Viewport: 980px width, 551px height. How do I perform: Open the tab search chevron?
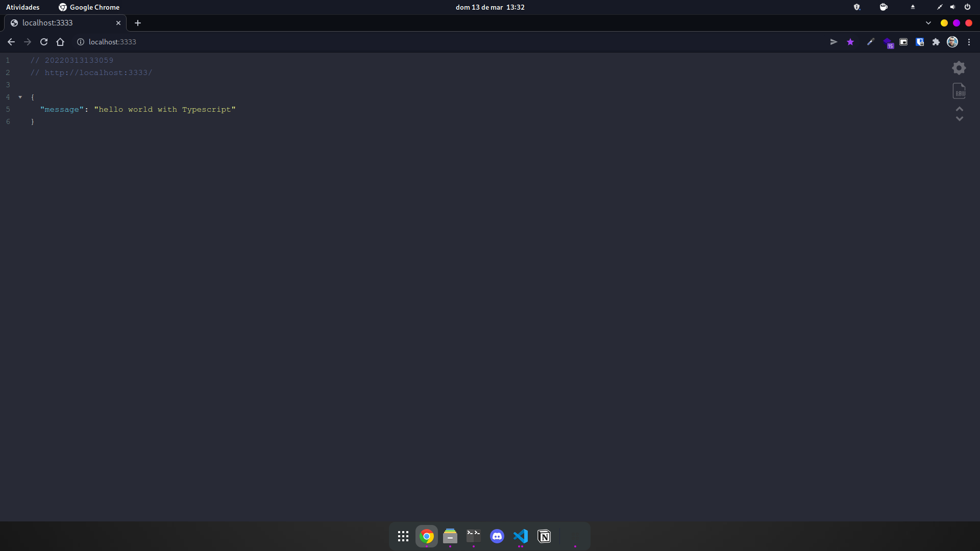(x=928, y=23)
